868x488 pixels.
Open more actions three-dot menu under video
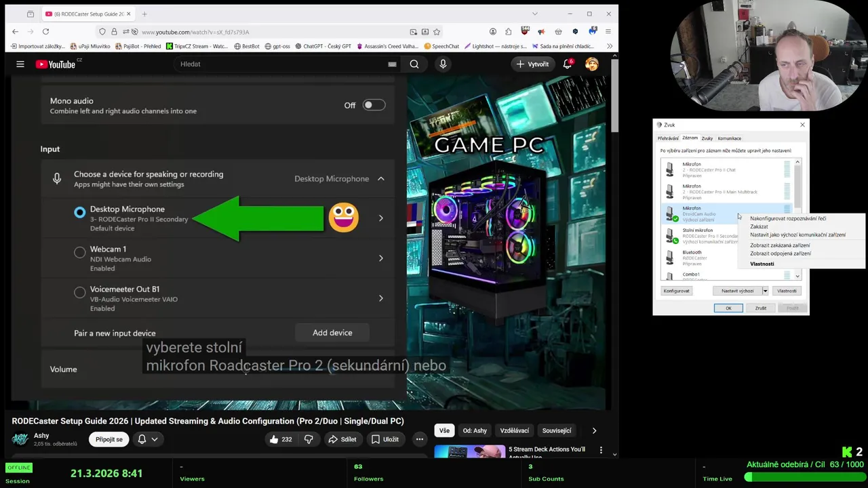pos(420,439)
